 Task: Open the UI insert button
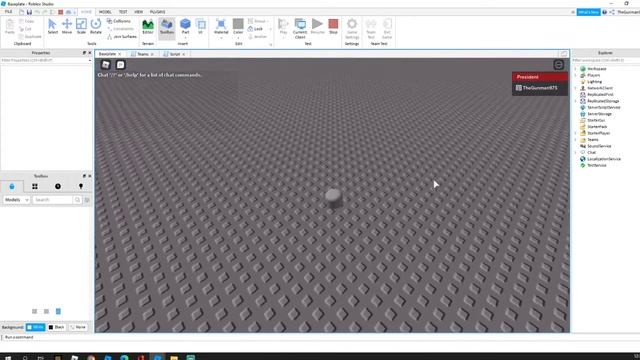click(x=200, y=26)
